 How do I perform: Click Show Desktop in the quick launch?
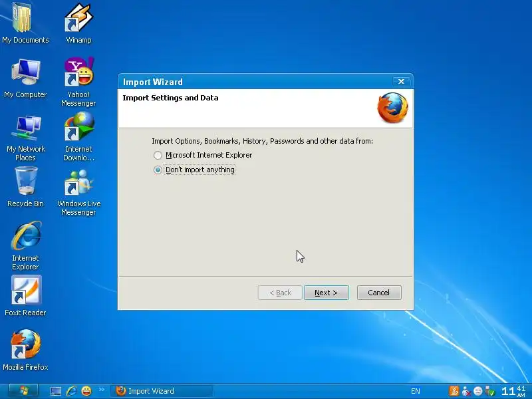[x=56, y=391]
